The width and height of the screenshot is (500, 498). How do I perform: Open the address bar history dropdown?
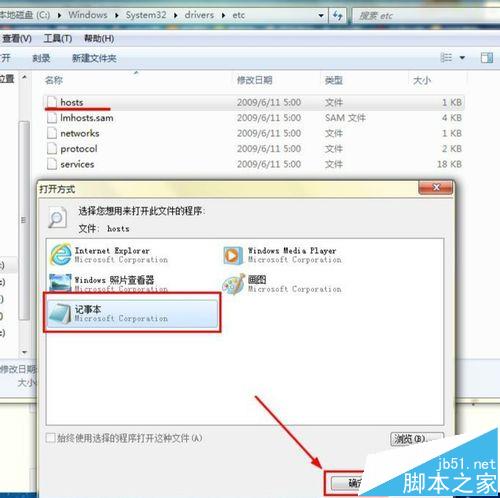pos(321,15)
